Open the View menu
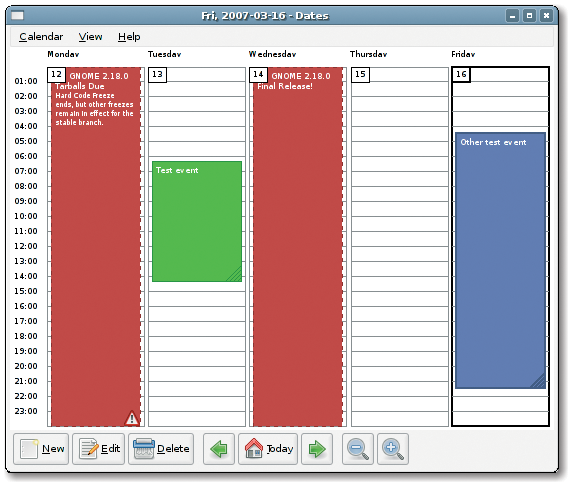The image size is (568, 482). (91, 37)
